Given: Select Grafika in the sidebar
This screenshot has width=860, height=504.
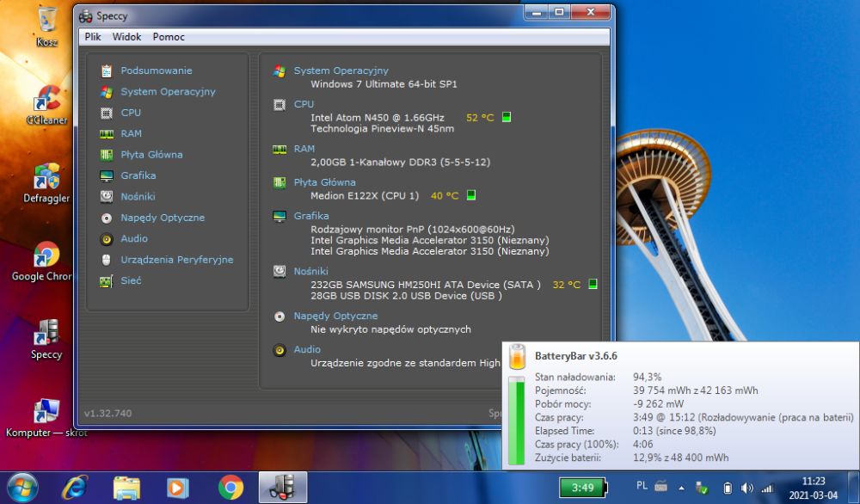Looking at the screenshot, I should (x=138, y=175).
